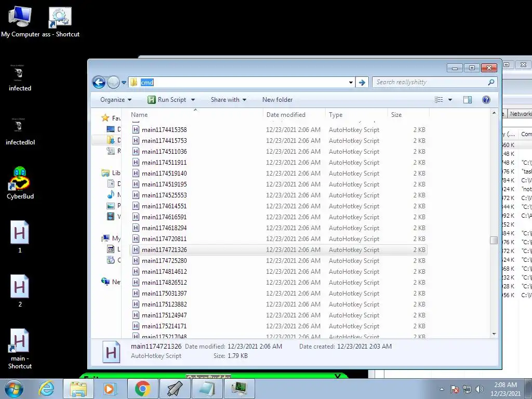This screenshot has height=399, width=532.
Task: Click the search magnifier icon
Action: pos(491,82)
